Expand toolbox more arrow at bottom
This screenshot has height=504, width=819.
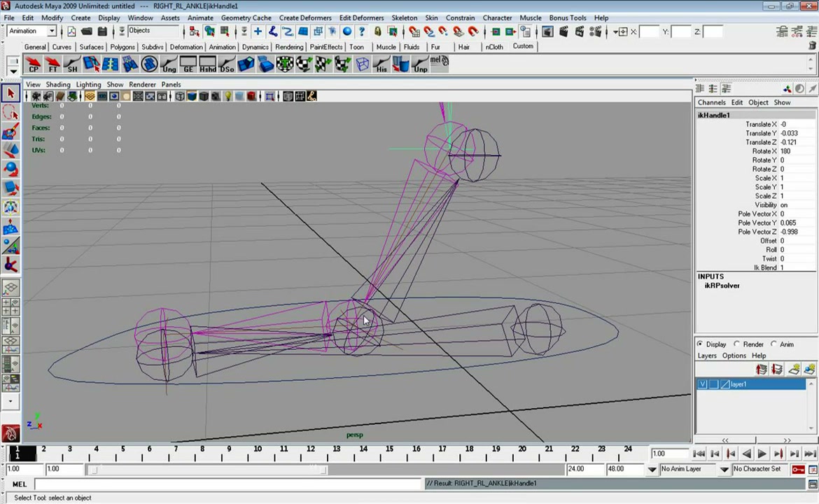pyautogui.click(x=10, y=402)
